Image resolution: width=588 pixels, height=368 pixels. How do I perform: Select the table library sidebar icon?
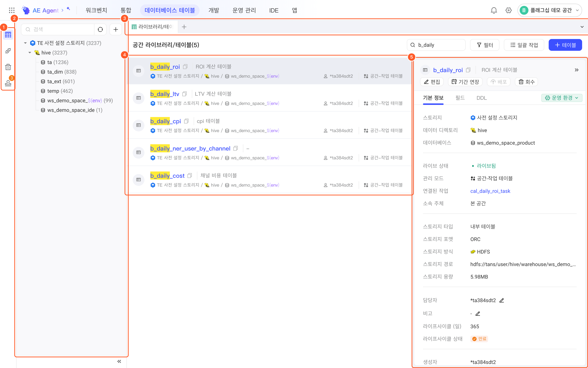pos(8,35)
